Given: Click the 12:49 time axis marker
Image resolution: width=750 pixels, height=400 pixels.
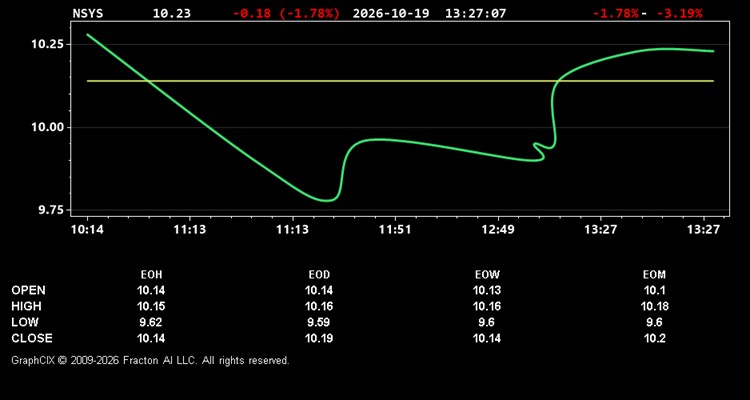Looking at the screenshot, I should [497, 230].
